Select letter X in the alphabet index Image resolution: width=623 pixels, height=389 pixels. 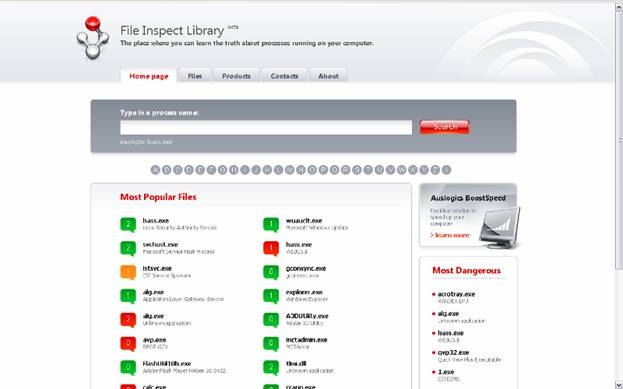pyautogui.click(x=413, y=170)
